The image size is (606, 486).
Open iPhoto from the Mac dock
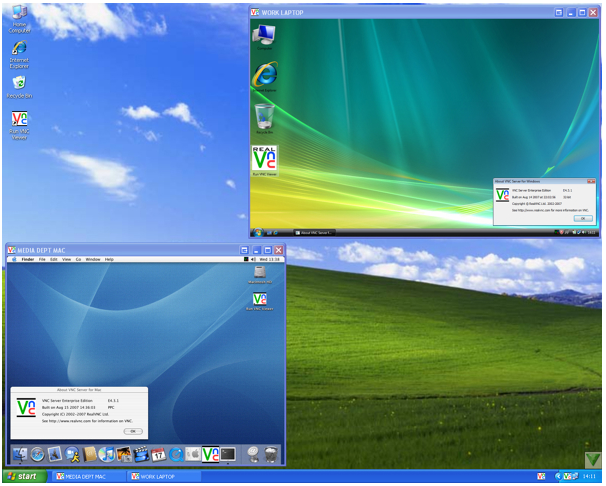pyautogui.click(x=124, y=454)
